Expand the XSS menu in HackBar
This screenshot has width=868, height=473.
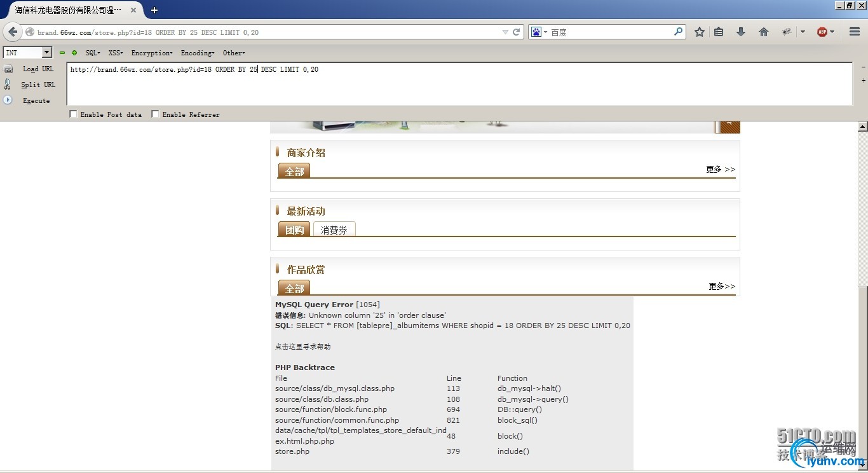[116, 53]
